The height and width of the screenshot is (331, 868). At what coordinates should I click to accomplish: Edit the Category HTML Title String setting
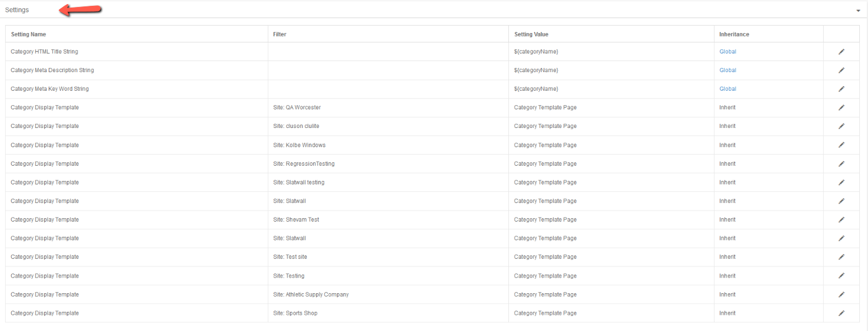841,52
